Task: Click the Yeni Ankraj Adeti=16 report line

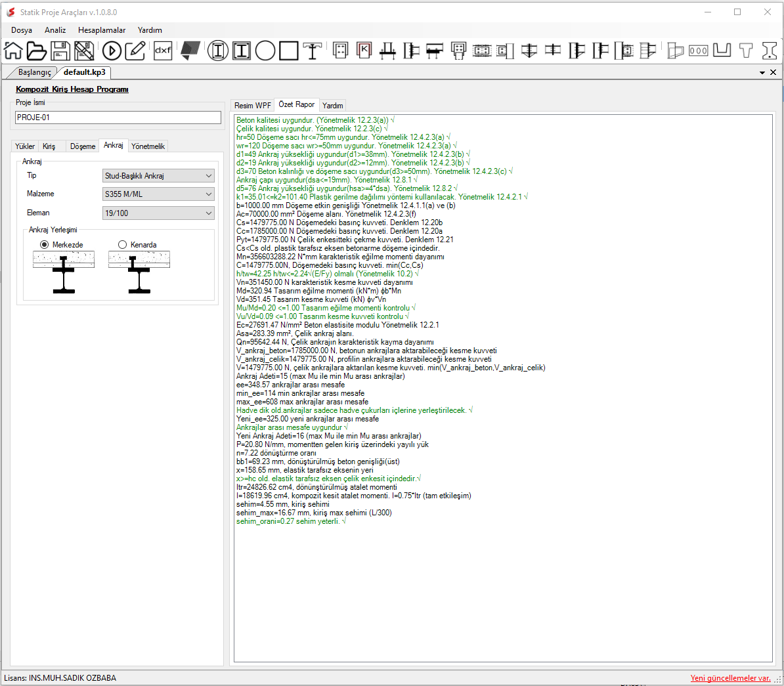Action: (328, 436)
